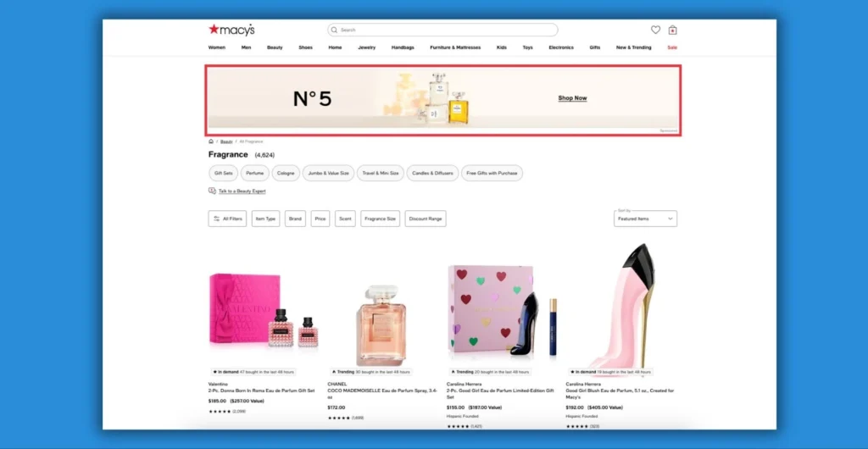The image size is (868, 449).
Task: Select Free Gifts with Purchase chip
Action: tap(492, 173)
